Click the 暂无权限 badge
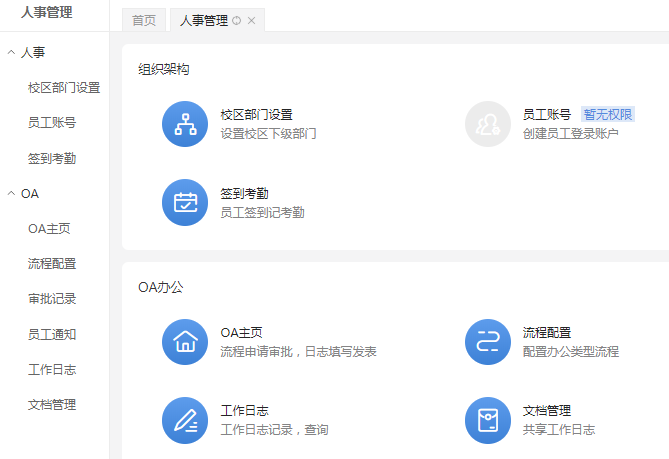This screenshot has width=669, height=459. coord(608,115)
